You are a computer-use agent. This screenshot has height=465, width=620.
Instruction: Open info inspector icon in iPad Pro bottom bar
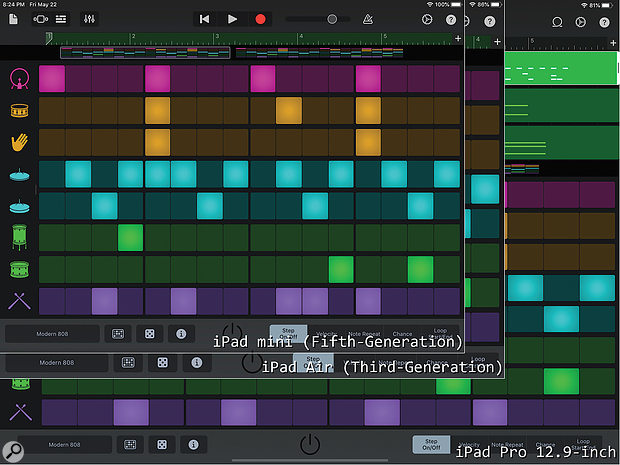[x=193, y=445]
